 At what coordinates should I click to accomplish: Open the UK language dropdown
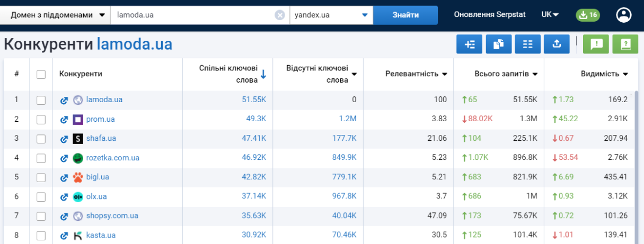(550, 15)
